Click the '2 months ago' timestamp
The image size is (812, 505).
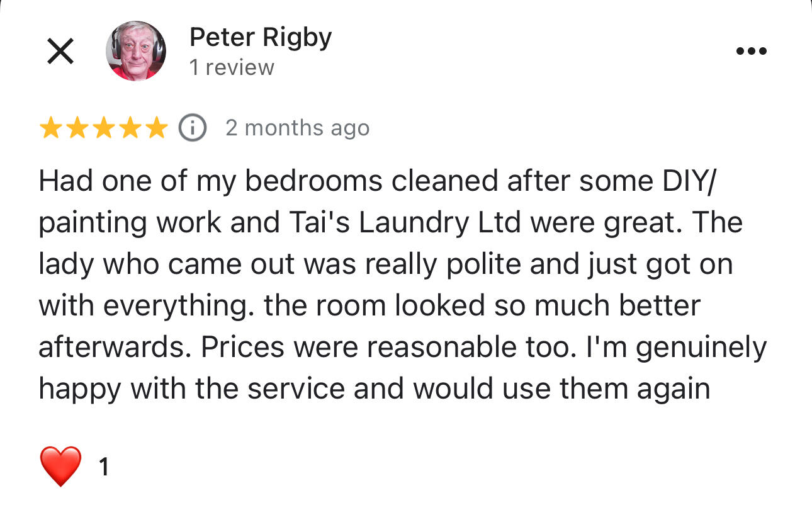[x=298, y=127]
